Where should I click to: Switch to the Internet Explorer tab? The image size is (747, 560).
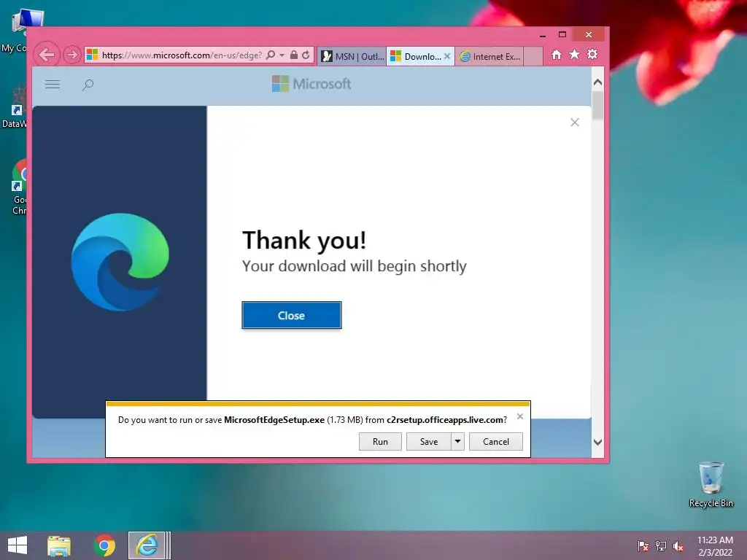click(x=489, y=56)
